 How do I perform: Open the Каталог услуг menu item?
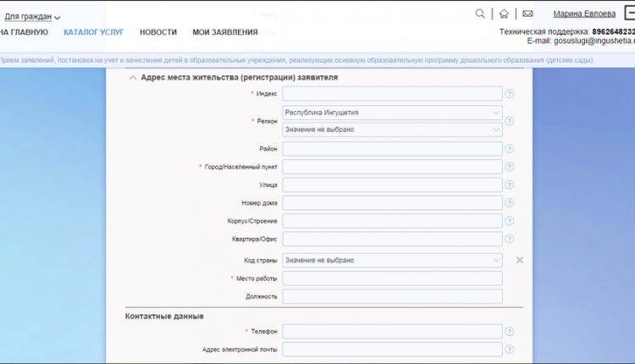[x=93, y=32]
